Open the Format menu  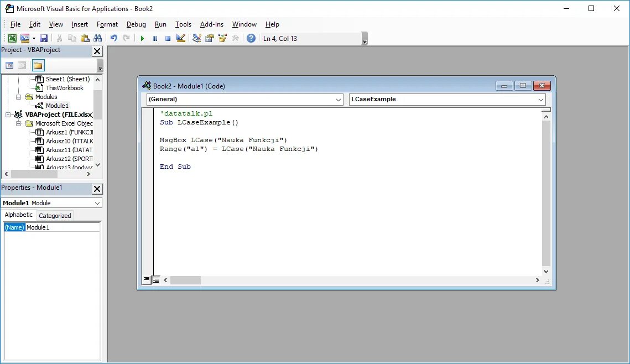tap(107, 24)
